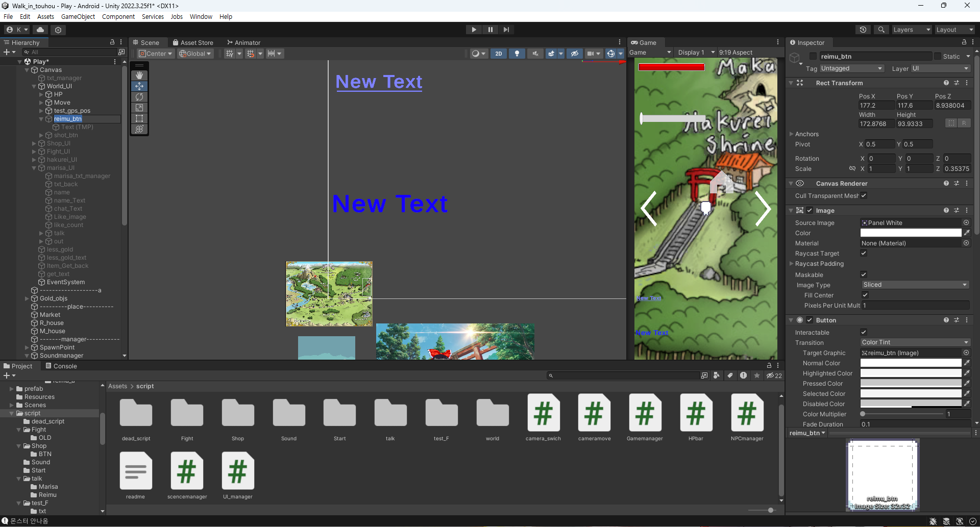Open the cloud services icon

pos(40,30)
